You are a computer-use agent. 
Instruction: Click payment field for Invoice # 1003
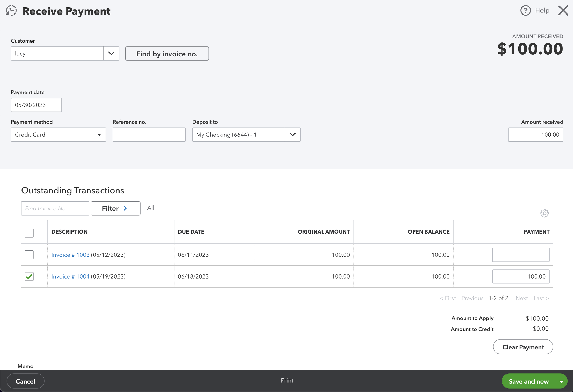click(x=521, y=255)
